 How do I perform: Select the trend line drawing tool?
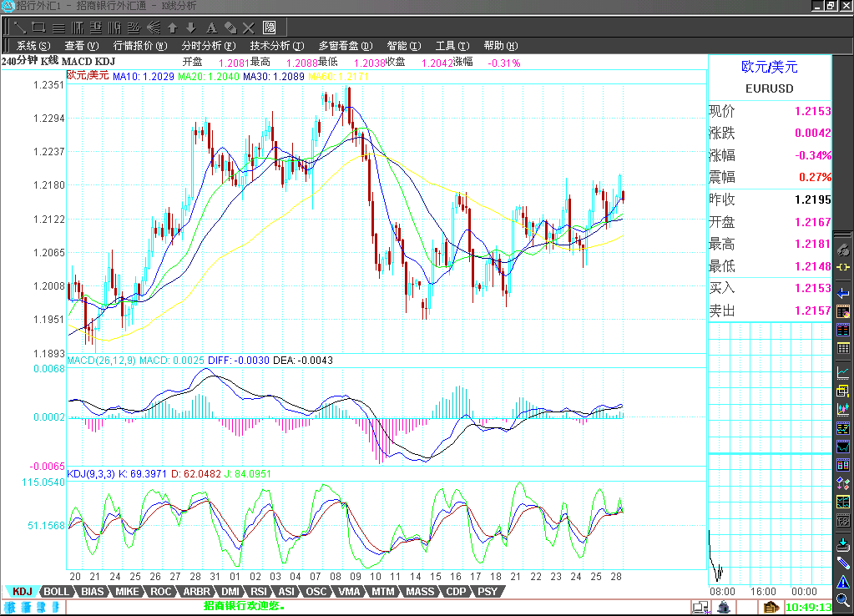pos(19,27)
